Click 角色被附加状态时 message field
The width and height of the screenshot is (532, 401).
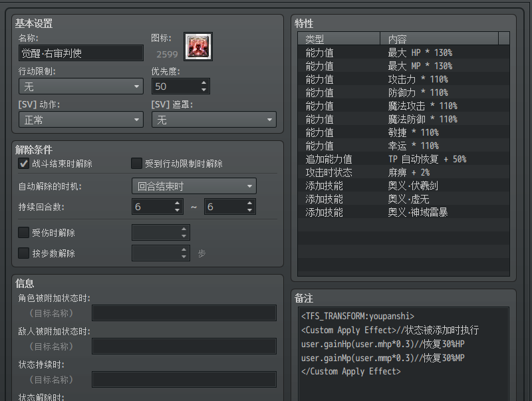[x=184, y=313]
